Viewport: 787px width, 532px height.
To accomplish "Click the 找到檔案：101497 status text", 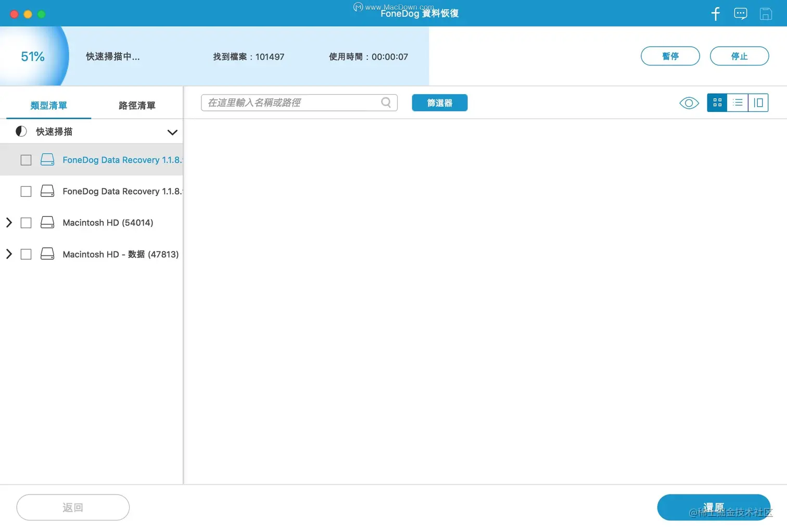I will (x=249, y=57).
